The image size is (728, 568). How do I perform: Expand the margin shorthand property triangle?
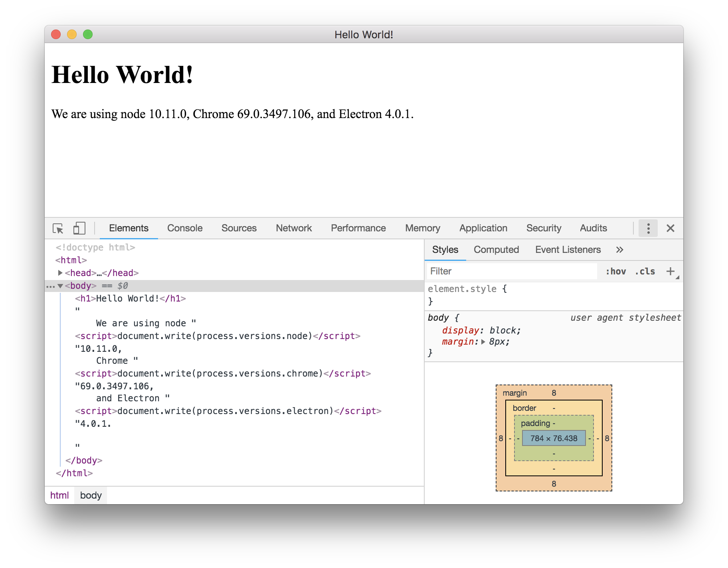point(483,342)
